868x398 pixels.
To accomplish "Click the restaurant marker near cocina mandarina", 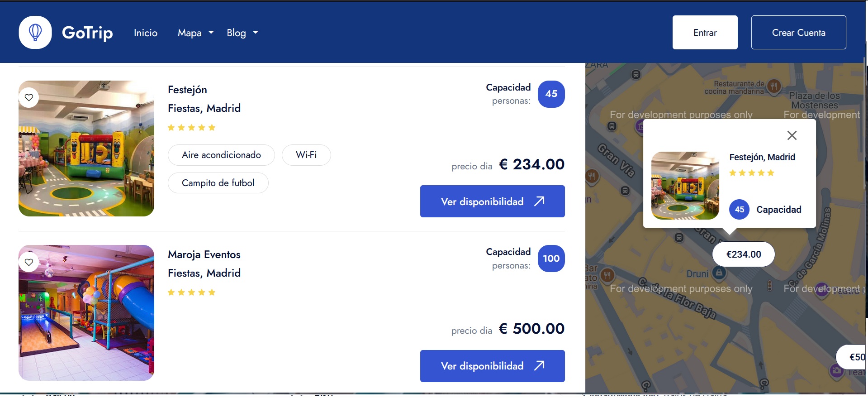I will point(774,86).
